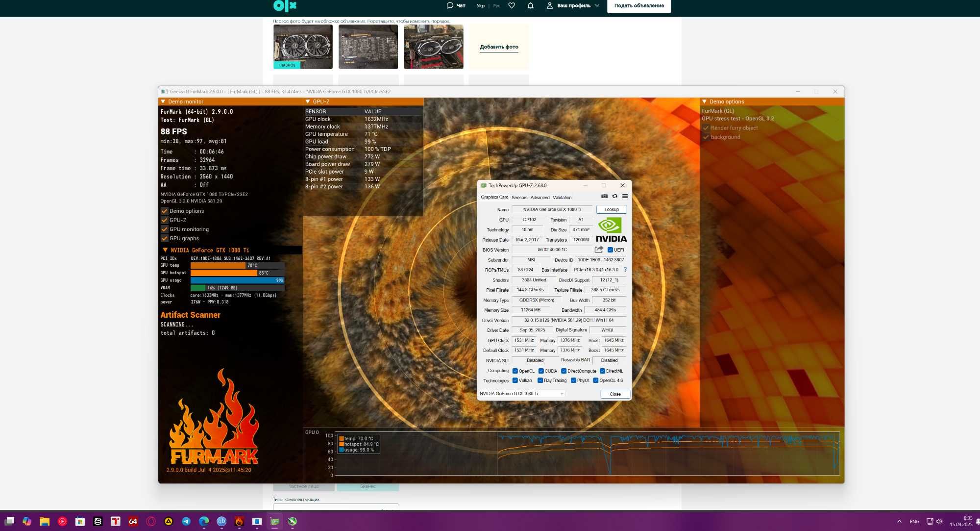
Task: Collapse NVIDIA GeForce GTX 1080 Ti monitoring section
Action: click(x=165, y=250)
